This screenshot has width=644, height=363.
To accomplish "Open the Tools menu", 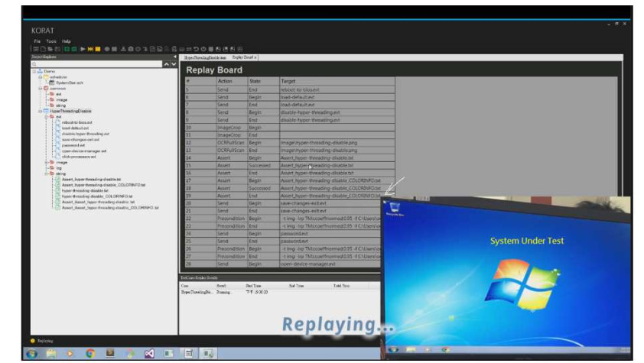I will 51,41.
